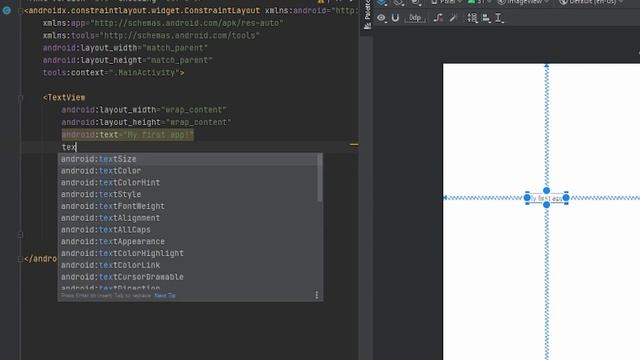Collapse the ConstraintLayout opening tag fold marker
The height and width of the screenshot is (360, 640).
click(20, 11)
